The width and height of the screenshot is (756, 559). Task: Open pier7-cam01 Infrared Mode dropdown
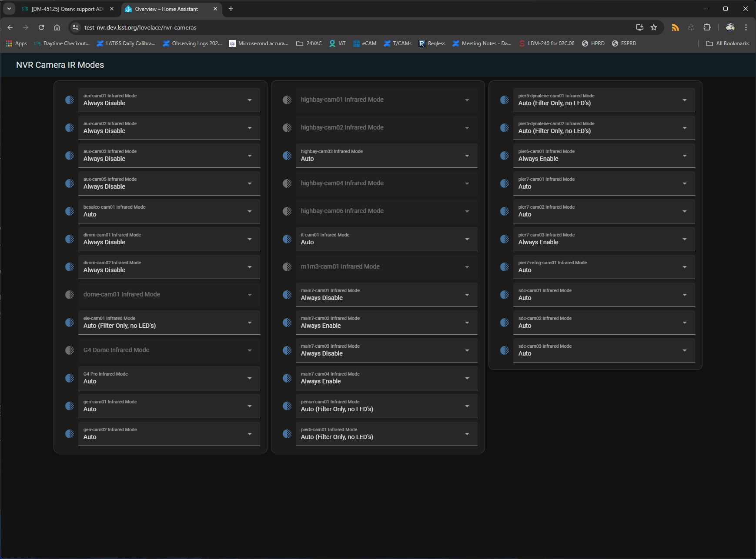[x=604, y=183]
